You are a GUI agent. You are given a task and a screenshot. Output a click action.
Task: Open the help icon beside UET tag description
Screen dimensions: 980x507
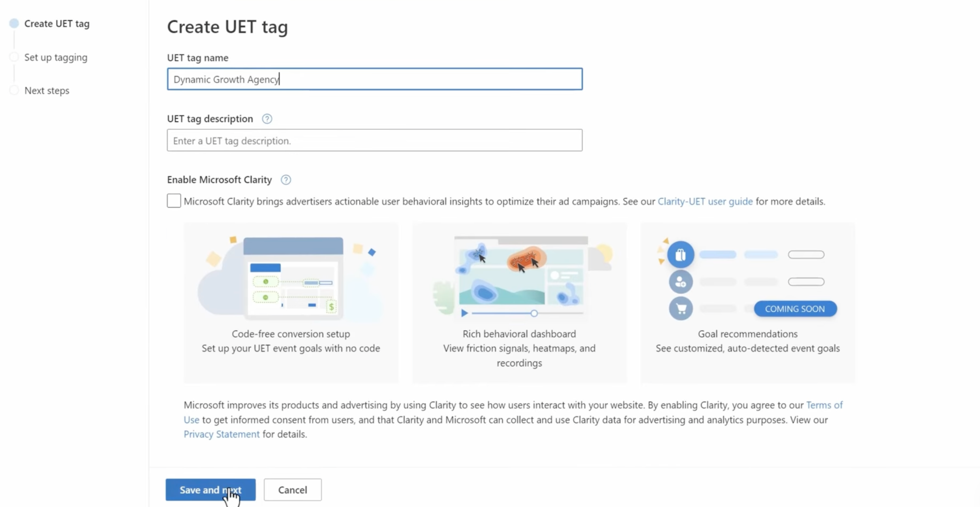click(x=267, y=119)
